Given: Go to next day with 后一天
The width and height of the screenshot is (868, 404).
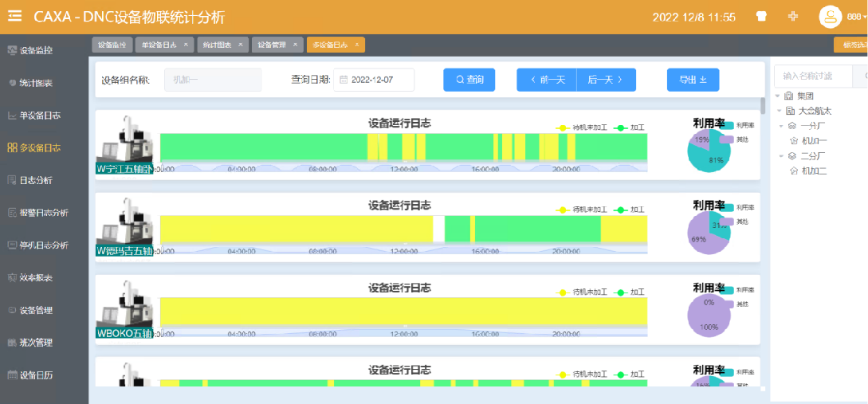Looking at the screenshot, I should click(x=606, y=80).
